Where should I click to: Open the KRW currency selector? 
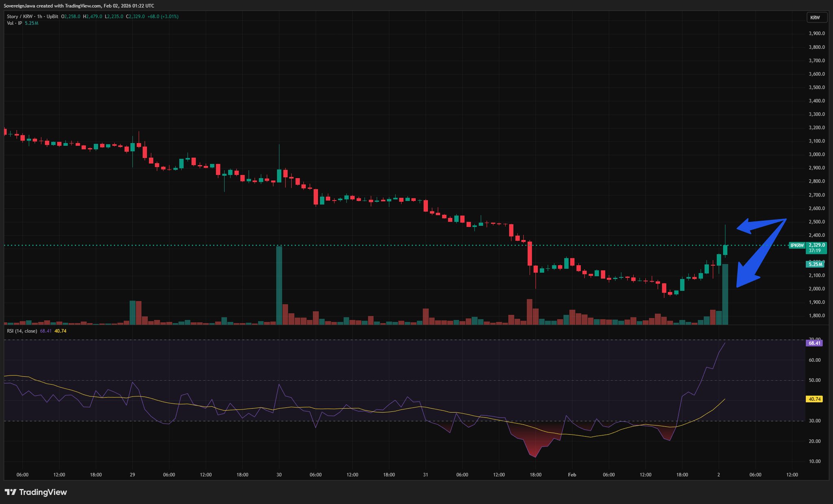click(x=816, y=17)
